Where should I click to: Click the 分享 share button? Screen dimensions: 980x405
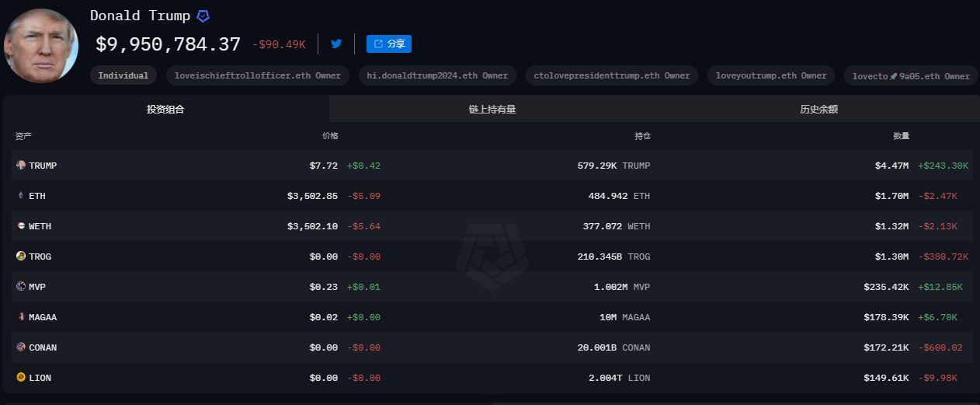389,44
